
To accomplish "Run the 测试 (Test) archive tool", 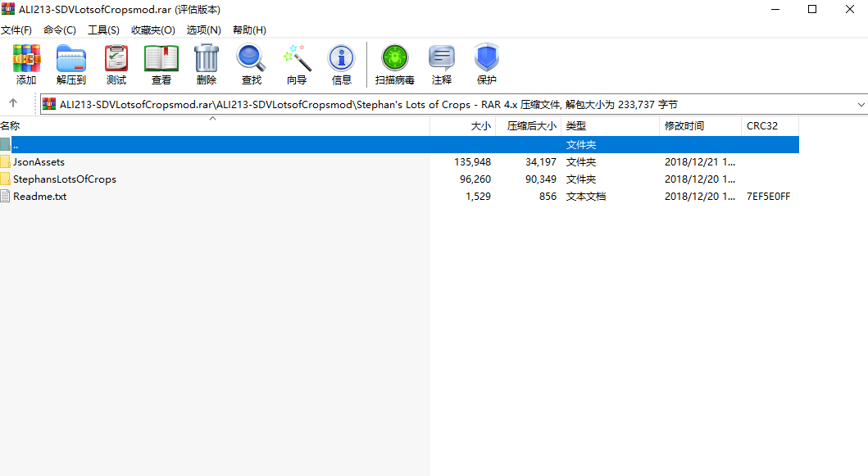I will point(116,64).
